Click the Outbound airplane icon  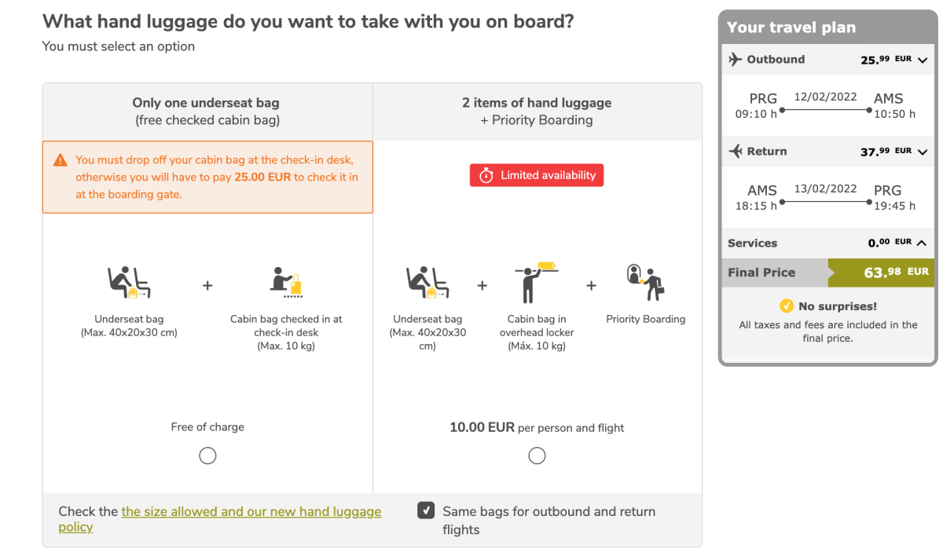pyautogui.click(x=736, y=59)
